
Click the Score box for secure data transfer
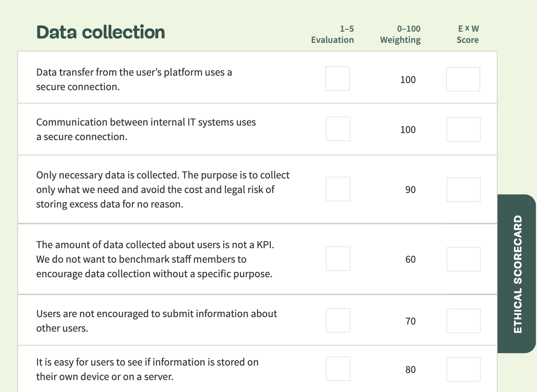pyautogui.click(x=463, y=79)
